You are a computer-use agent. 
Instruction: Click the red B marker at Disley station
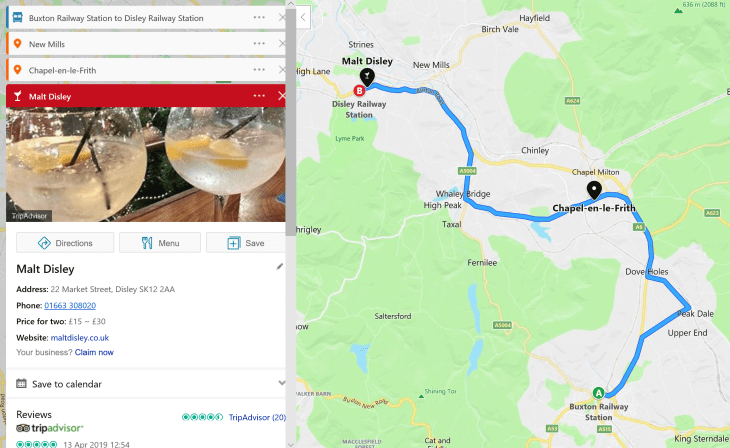coord(359,91)
